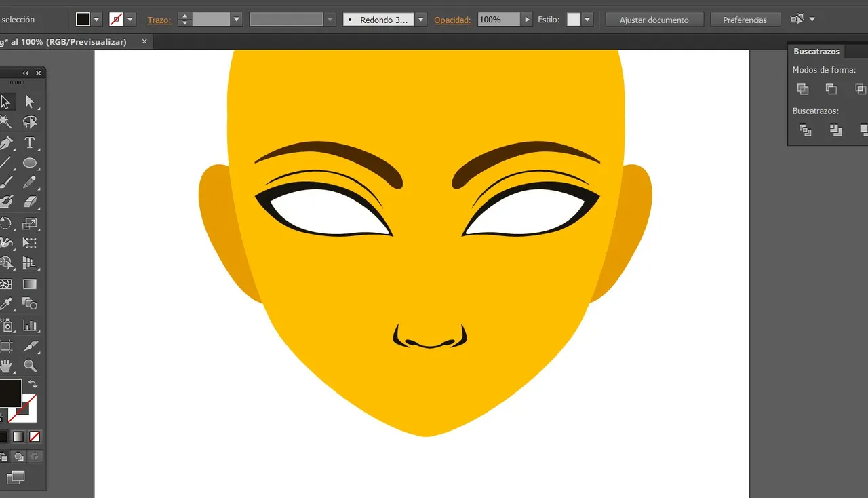Open the Trazo stroke panel link
868x498 pixels.
[159, 20]
